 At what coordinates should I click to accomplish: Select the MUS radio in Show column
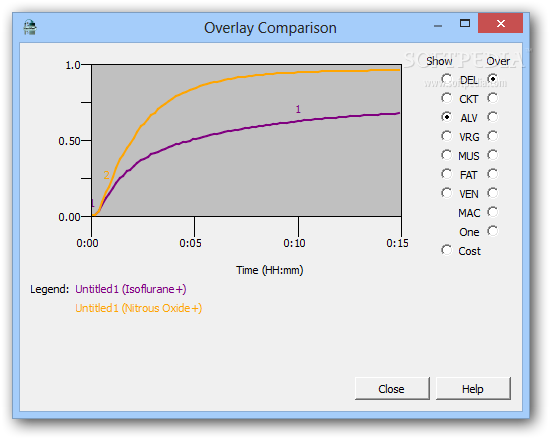[447, 155]
